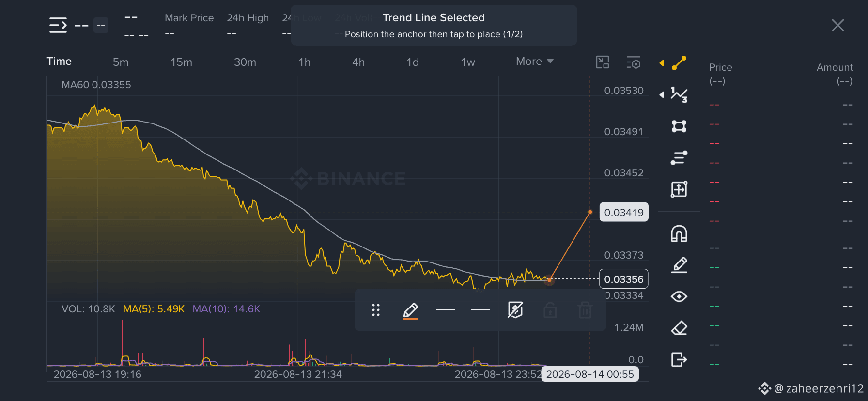Open the symbol list menu icon
The height and width of the screenshot is (401, 868).
(x=58, y=25)
